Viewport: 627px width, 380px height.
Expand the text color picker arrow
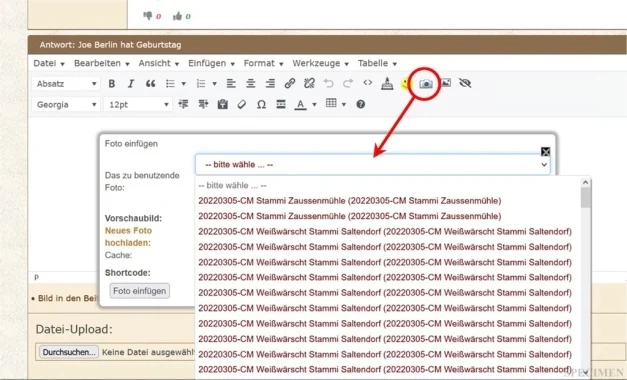tap(314, 105)
